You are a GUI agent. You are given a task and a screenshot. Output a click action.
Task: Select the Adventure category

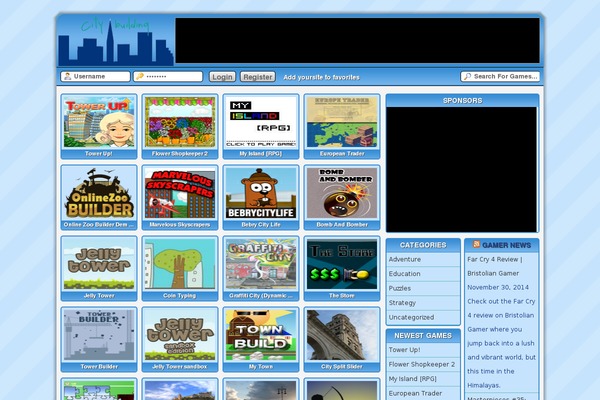pyautogui.click(x=405, y=259)
